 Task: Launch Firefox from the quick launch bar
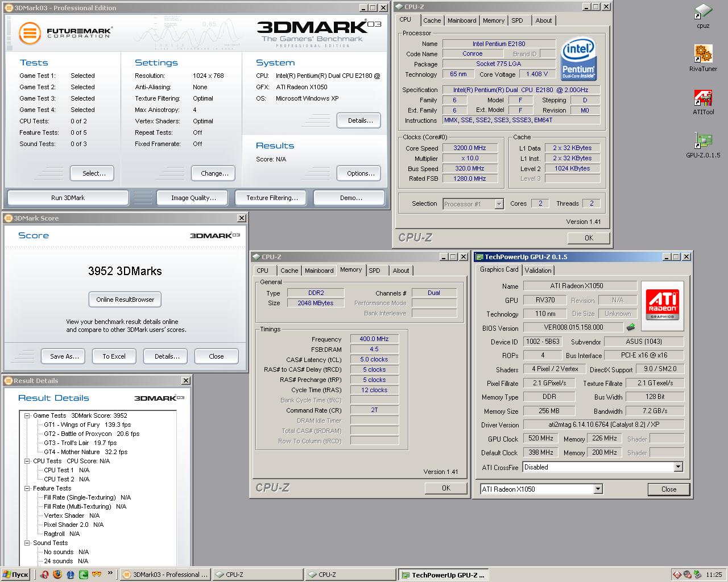click(x=57, y=575)
